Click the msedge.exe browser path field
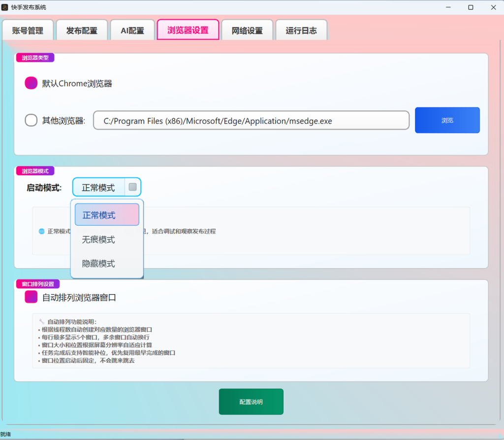504x440 pixels. point(251,120)
